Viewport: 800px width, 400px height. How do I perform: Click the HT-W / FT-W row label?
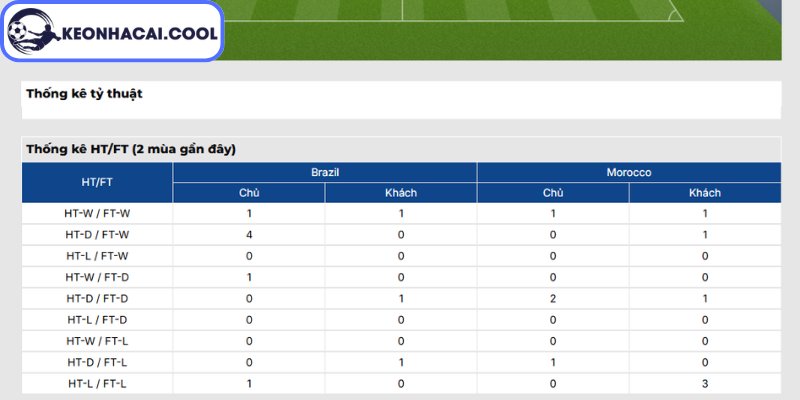[x=97, y=214]
